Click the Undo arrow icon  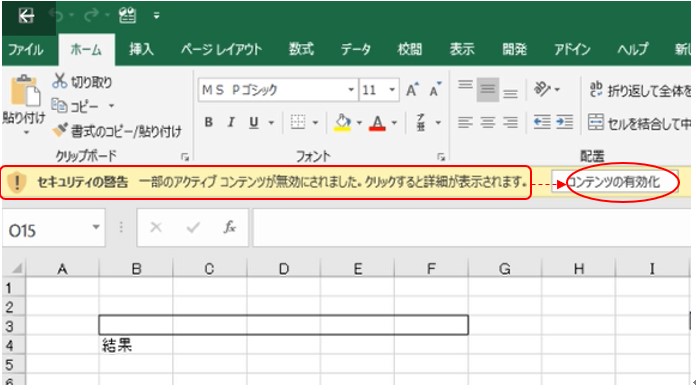pos(57,16)
